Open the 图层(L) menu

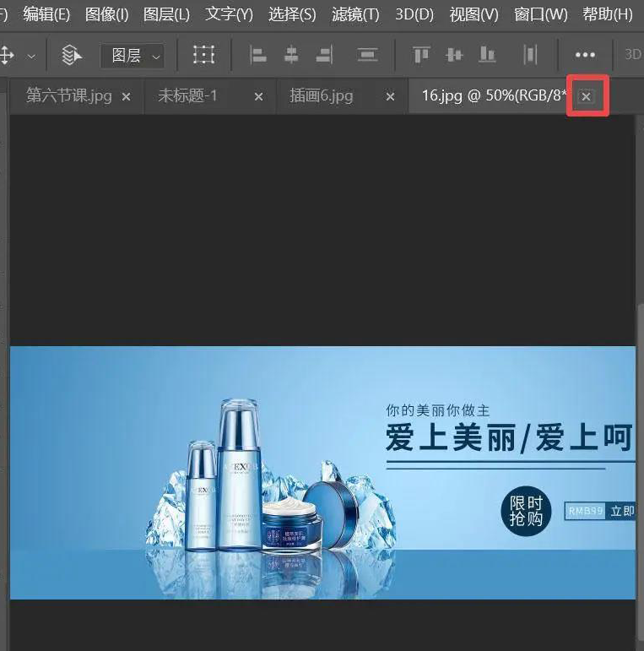coord(166,14)
